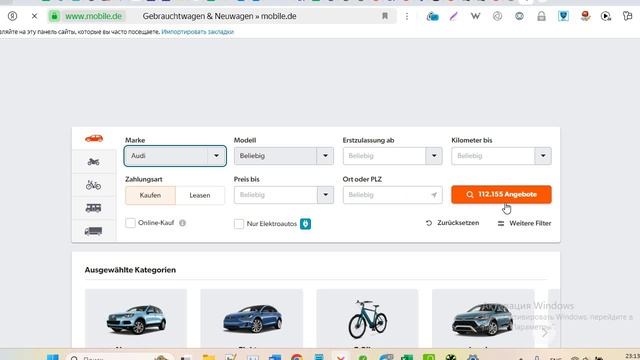Screen dimensions: 640x360
Task: Click into the Ort oder PLZ field
Action: (x=392, y=195)
